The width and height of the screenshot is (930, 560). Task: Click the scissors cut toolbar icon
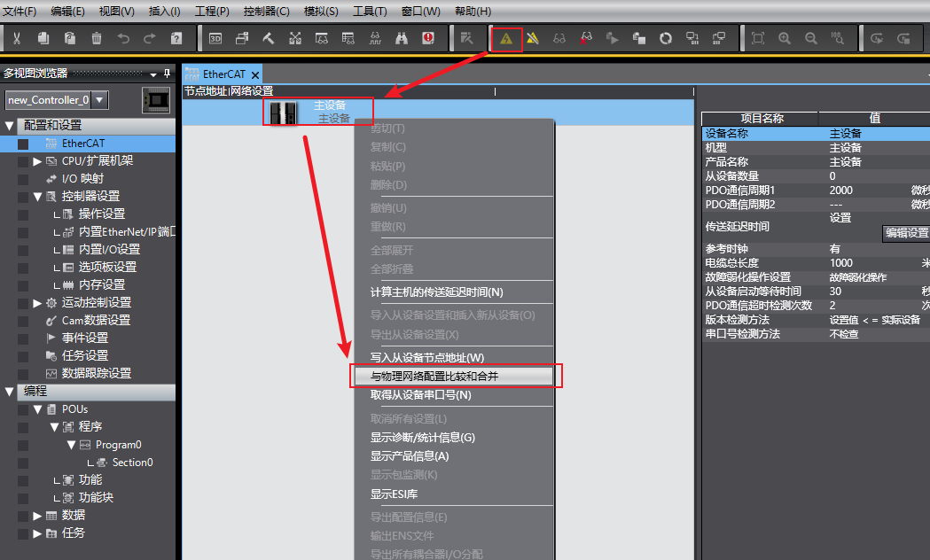point(17,38)
